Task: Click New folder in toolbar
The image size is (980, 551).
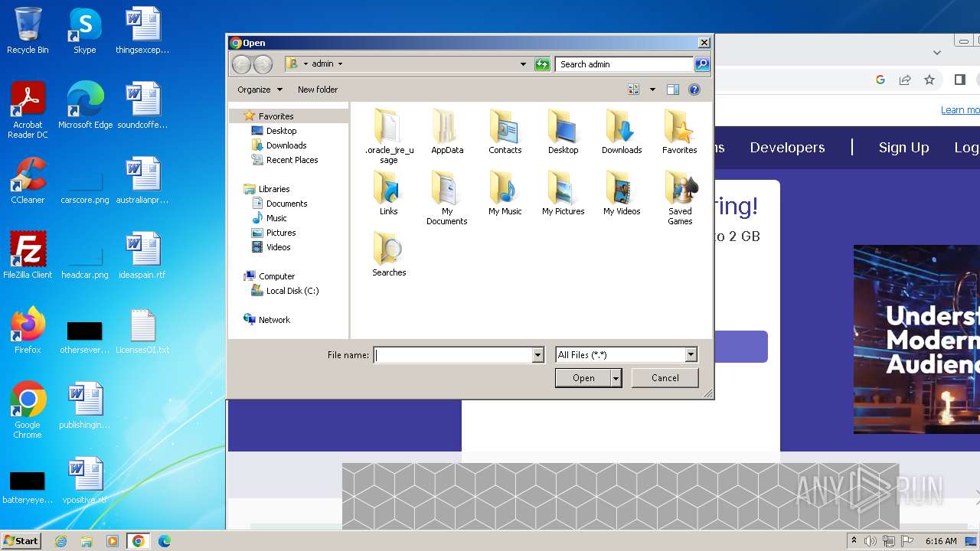Action: 317,90
